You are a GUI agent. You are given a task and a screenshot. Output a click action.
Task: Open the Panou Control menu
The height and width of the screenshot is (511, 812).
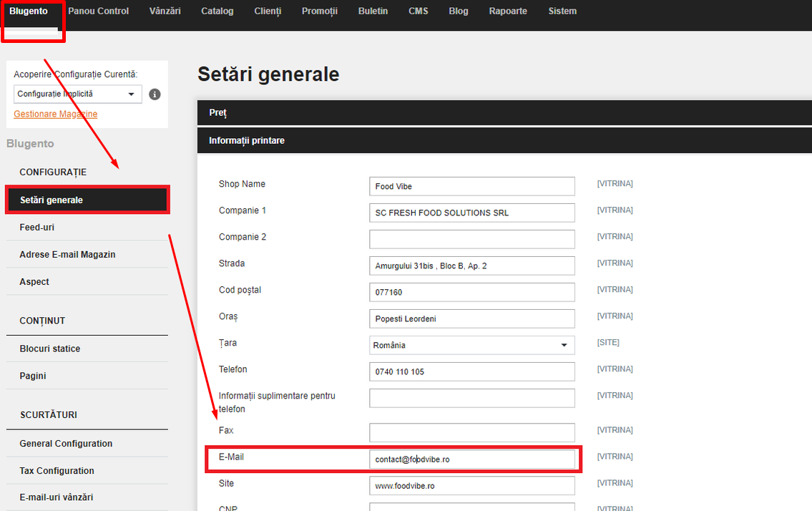click(99, 11)
